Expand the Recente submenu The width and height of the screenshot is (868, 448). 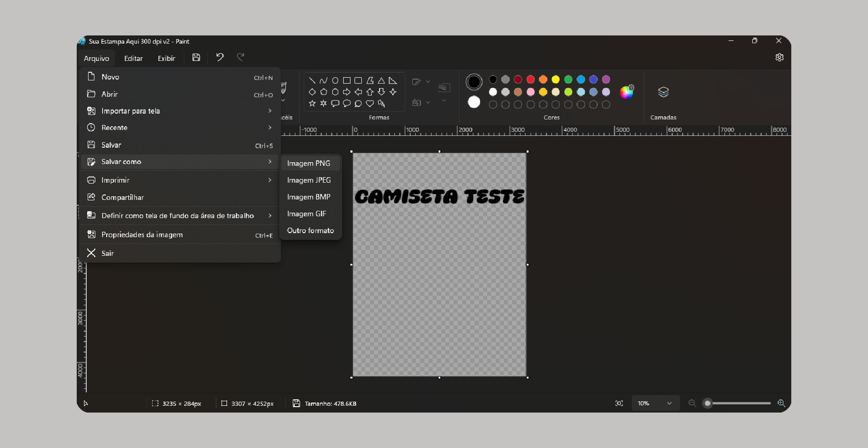coord(180,128)
